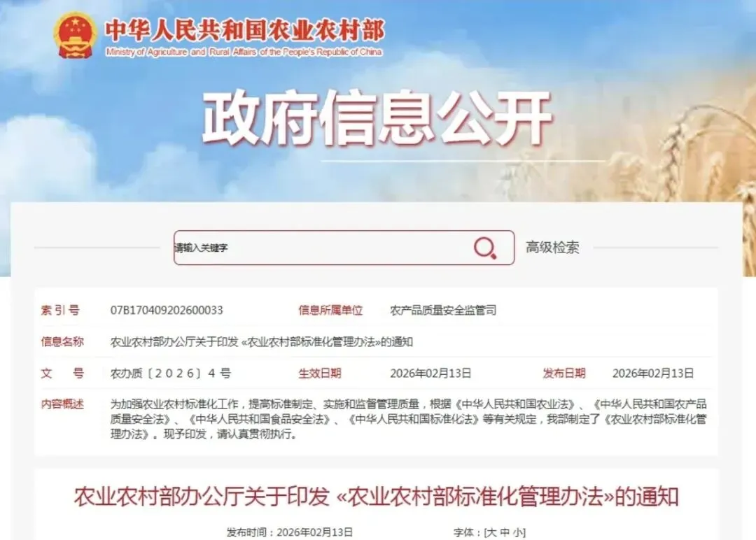Click the 发布日期 value on the right
Screen dimensions: 756x540
click(x=653, y=374)
